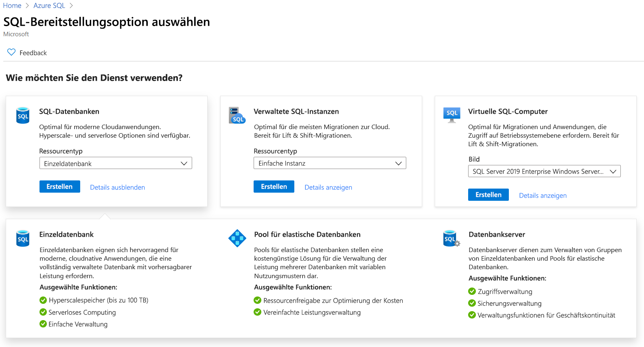644x347 pixels.
Task: Click the page title SQL-Bereitstellungsoption auswählen
Action: 107,22
